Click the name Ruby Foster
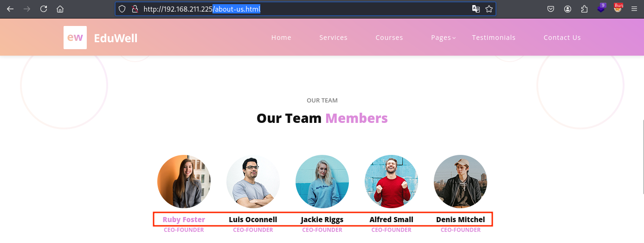This screenshot has height=243, width=644. coord(184,219)
